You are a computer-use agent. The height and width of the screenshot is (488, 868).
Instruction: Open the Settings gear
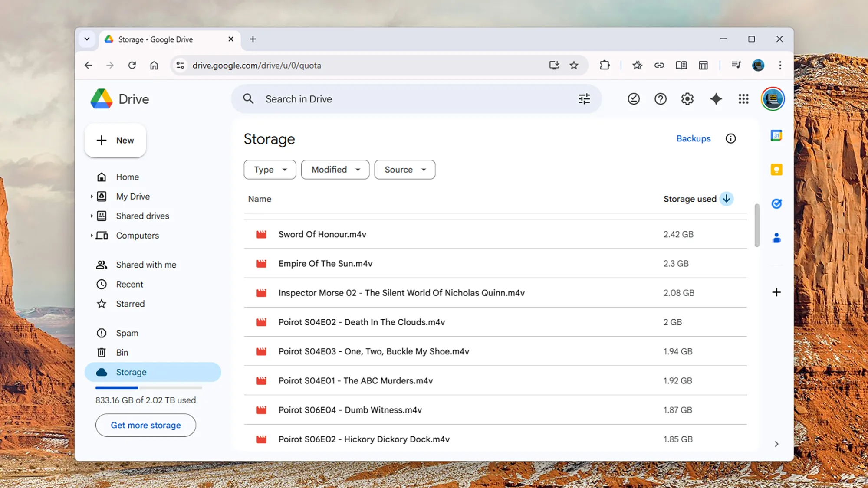[687, 99]
